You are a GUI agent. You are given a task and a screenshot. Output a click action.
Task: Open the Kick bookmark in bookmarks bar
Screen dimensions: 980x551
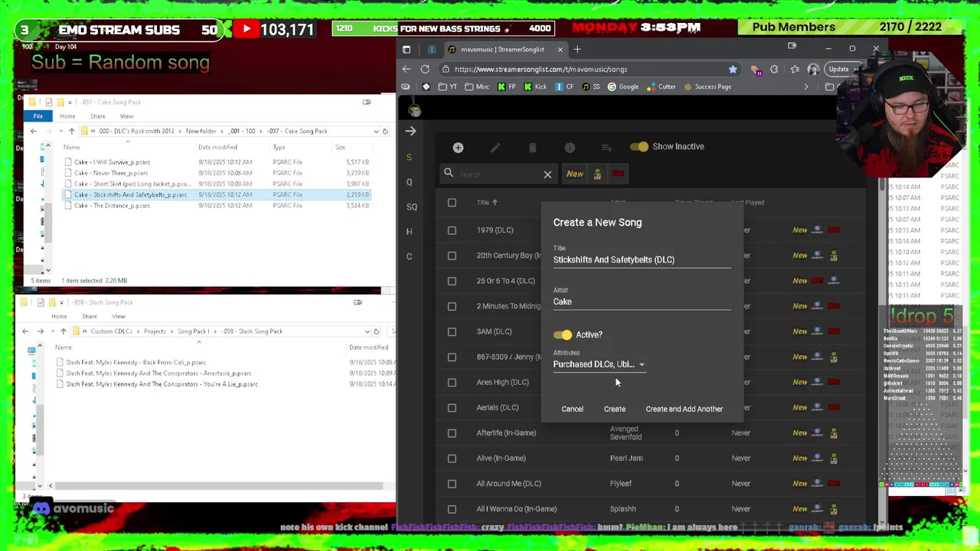pyautogui.click(x=534, y=86)
